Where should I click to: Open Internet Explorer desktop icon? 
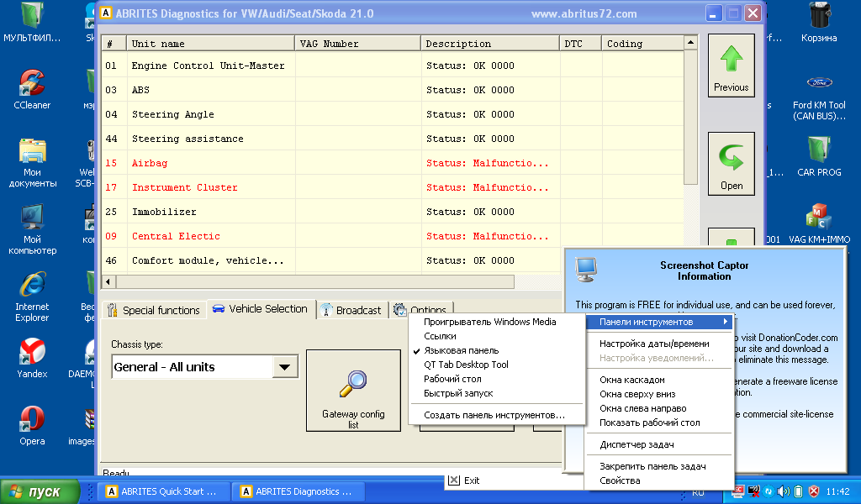[x=32, y=297]
